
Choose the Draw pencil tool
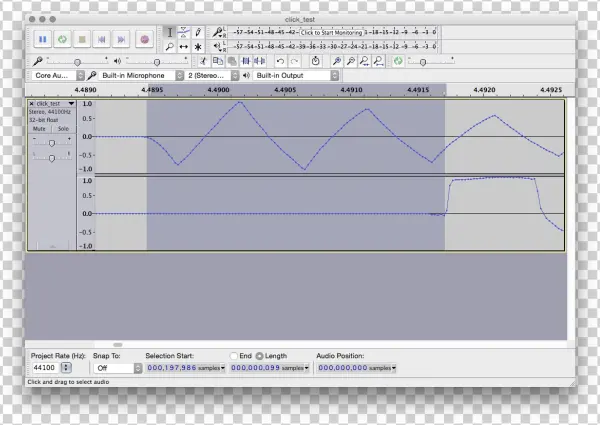198,32
